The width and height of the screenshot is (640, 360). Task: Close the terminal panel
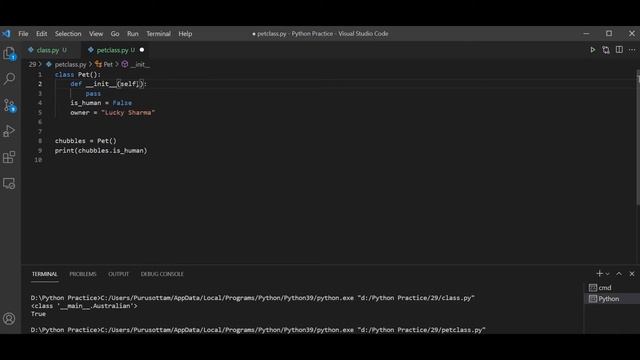pyautogui.click(x=632, y=273)
